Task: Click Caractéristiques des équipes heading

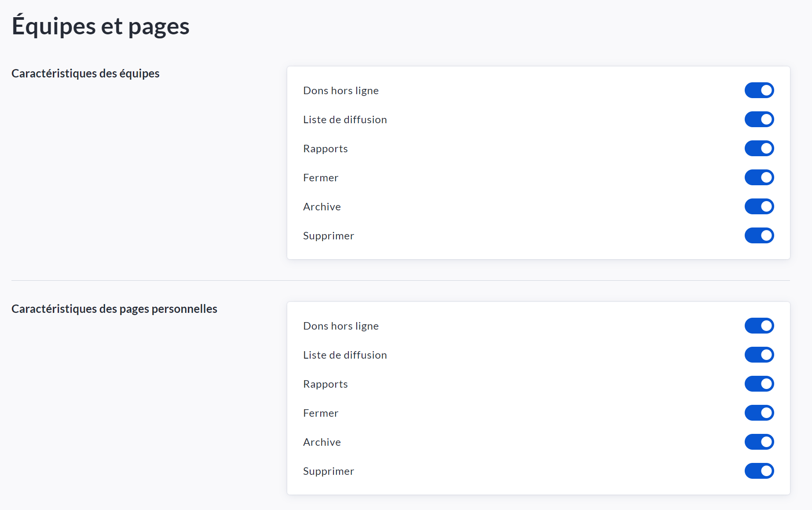Action: click(85, 73)
